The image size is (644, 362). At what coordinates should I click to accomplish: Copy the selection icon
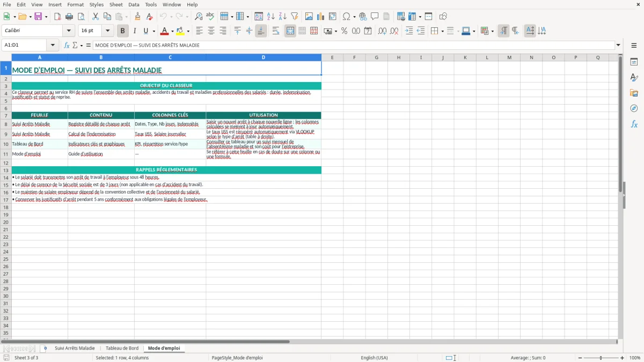pos(107,17)
